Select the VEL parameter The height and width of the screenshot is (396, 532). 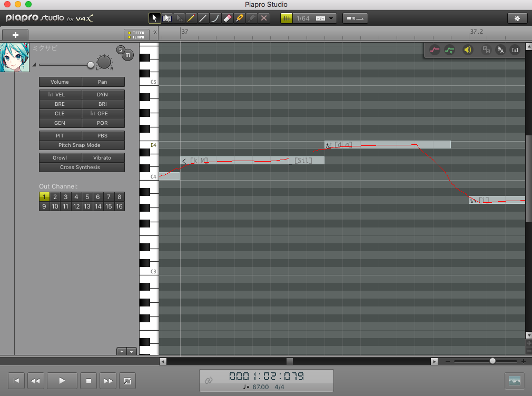pos(60,95)
